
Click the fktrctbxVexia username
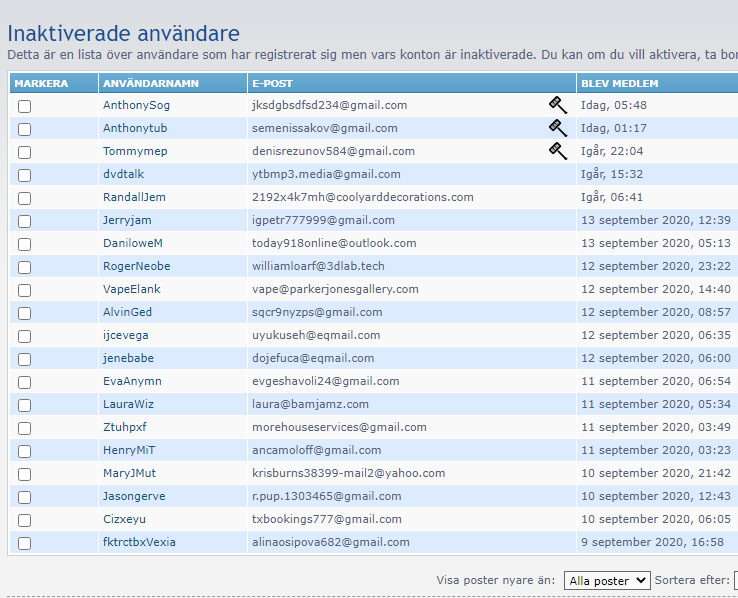tap(139, 542)
